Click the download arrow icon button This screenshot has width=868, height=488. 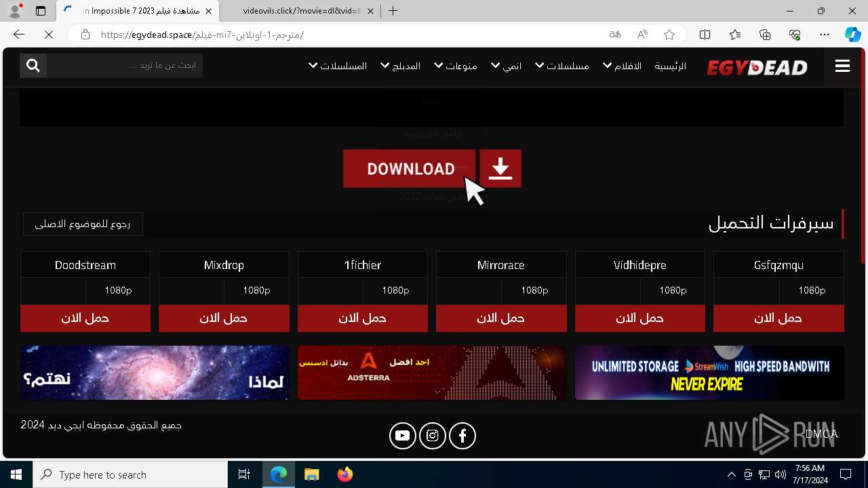coord(500,168)
